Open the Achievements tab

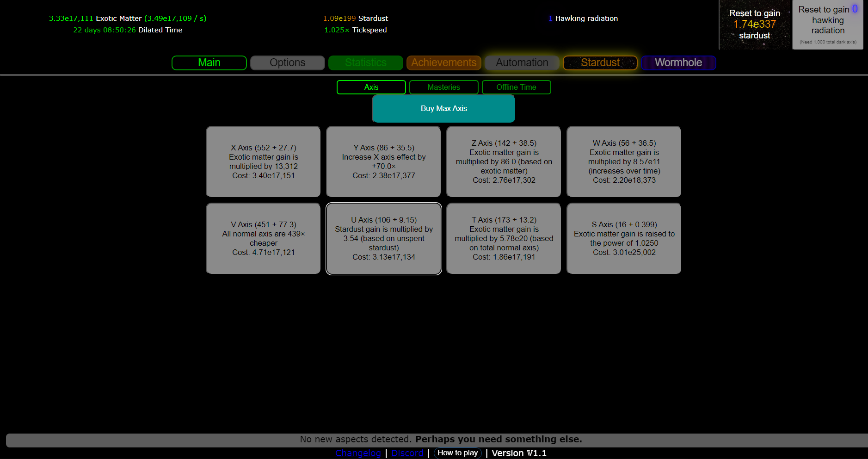444,63
